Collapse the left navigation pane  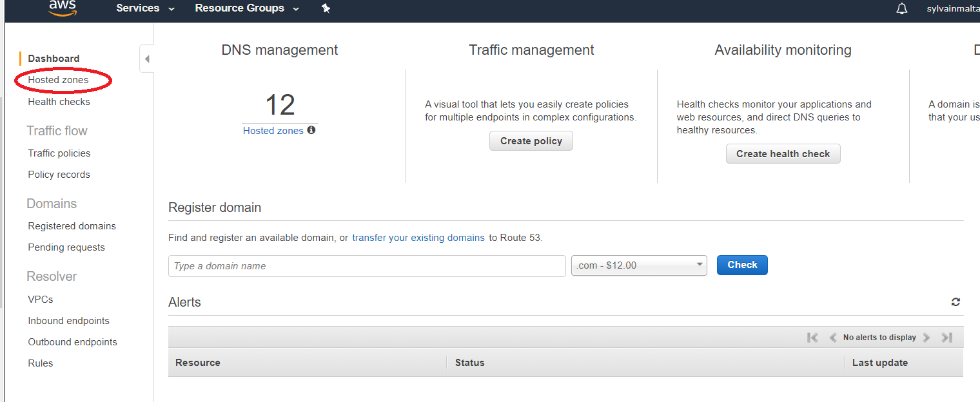point(147,59)
